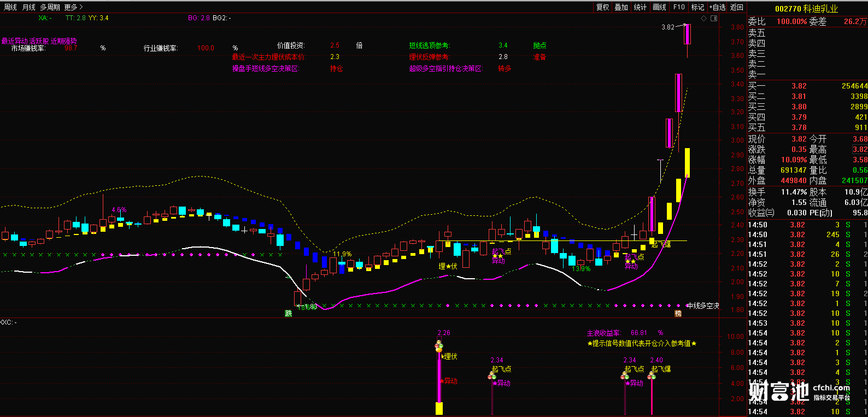
Task: Open the 画线 drawing tool
Action: pos(659,7)
